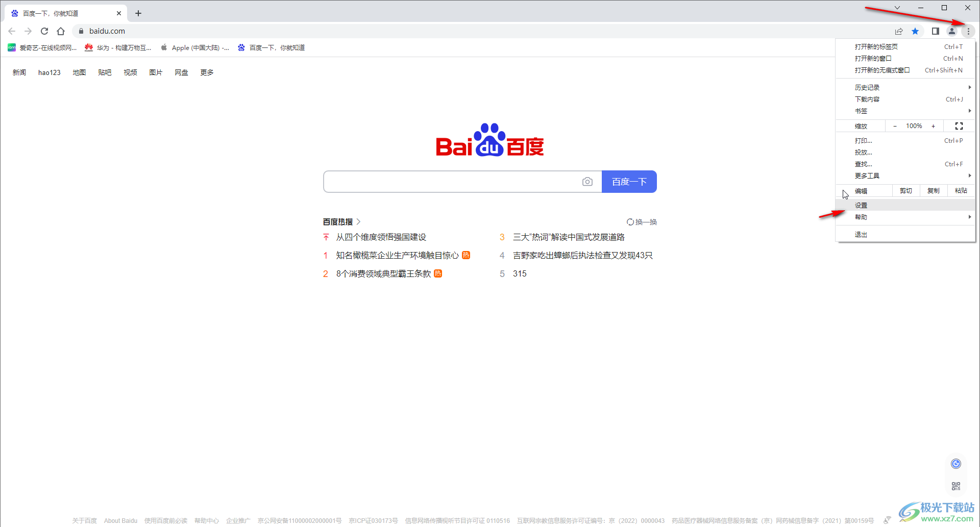Screen dimensions: 980x527
Task: Open hot search 三大"热词"解读中国式发展道路
Action: 569,237
